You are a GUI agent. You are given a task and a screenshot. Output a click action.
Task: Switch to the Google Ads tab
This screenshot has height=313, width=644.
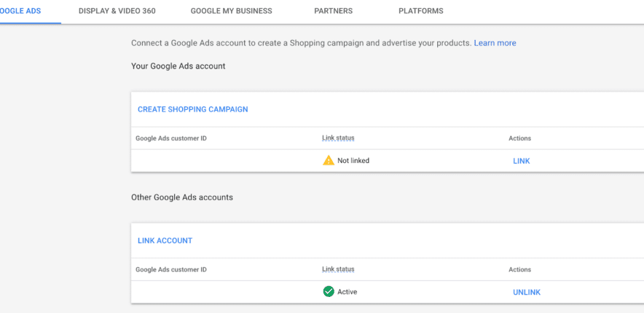(20, 11)
